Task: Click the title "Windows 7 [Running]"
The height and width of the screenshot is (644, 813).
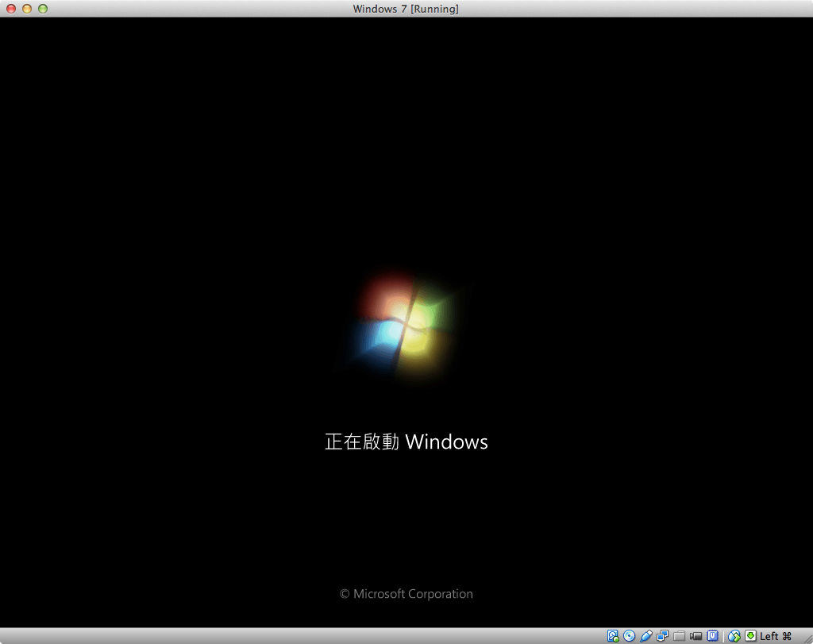Action: pyautogui.click(x=406, y=9)
